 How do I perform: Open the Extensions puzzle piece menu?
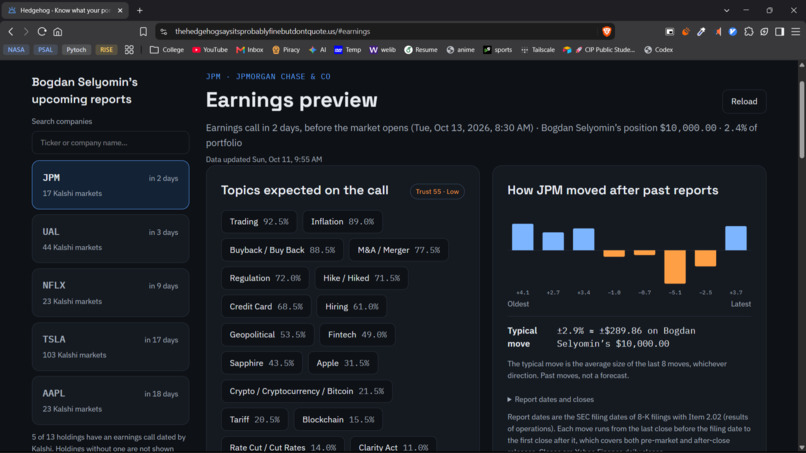click(x=749, y=31)
